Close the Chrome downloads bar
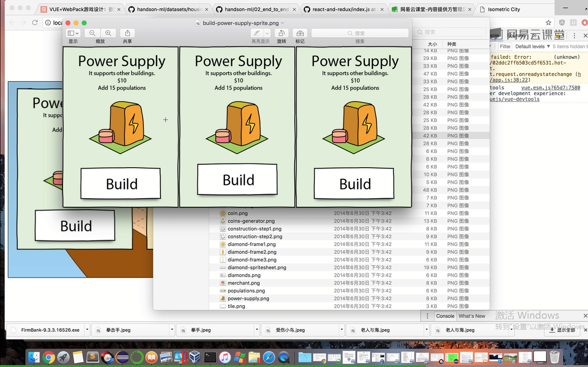The height and width of the screenshot is (367, 588). click(585, 330)
